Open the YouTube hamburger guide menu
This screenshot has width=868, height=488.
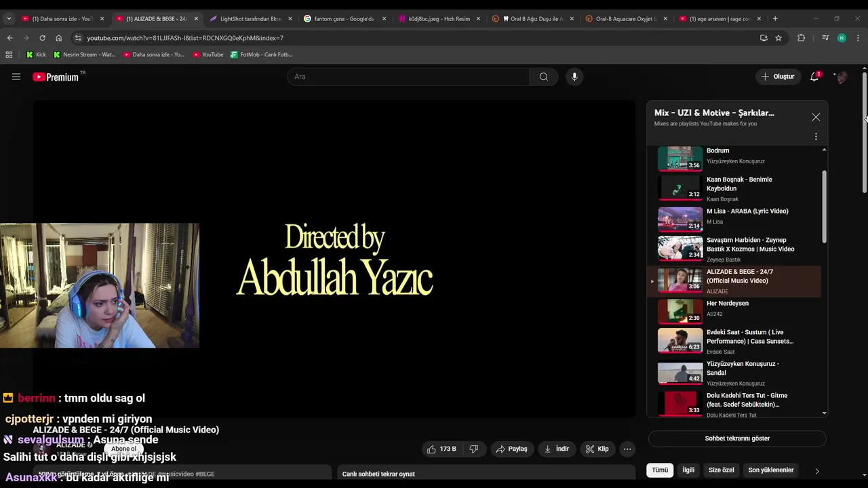pos(16,77)
